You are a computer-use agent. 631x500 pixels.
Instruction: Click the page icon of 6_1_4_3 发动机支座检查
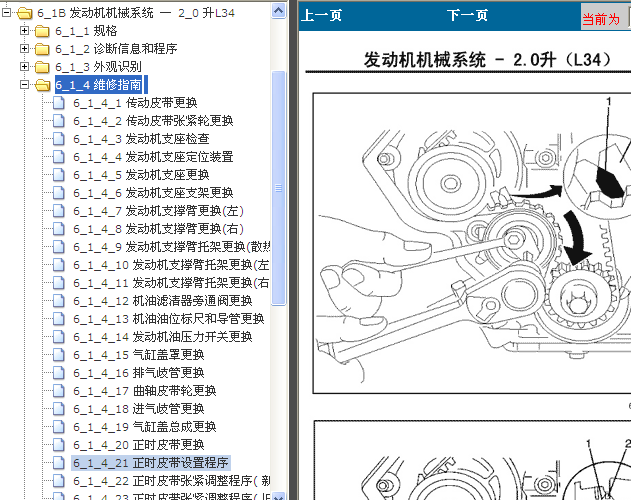click(59, 139)
